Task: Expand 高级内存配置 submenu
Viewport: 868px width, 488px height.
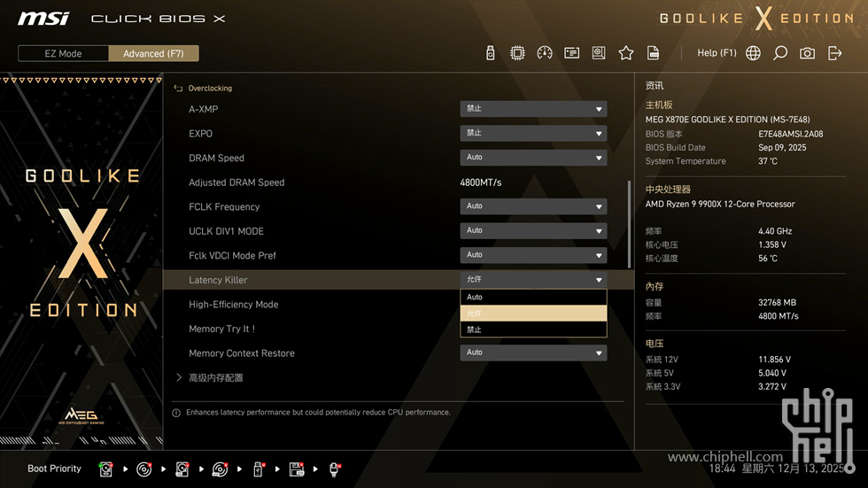Action: coord(215,377)
